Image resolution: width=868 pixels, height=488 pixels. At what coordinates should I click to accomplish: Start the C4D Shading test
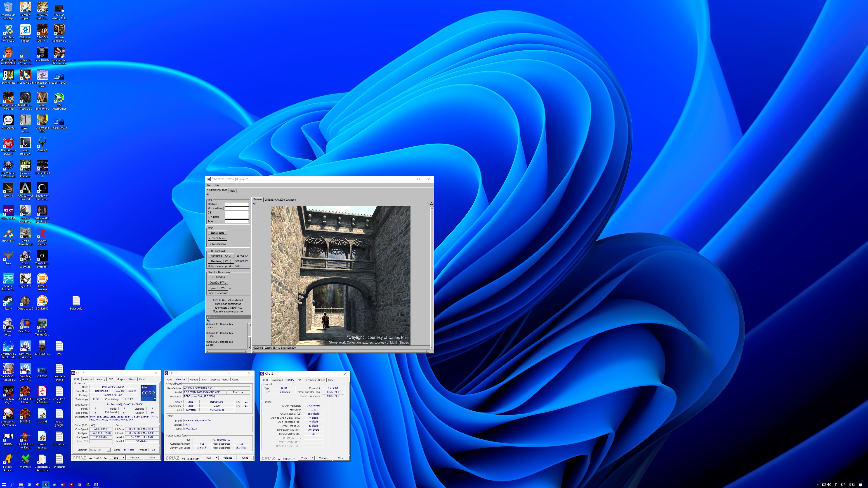[218, 277]
